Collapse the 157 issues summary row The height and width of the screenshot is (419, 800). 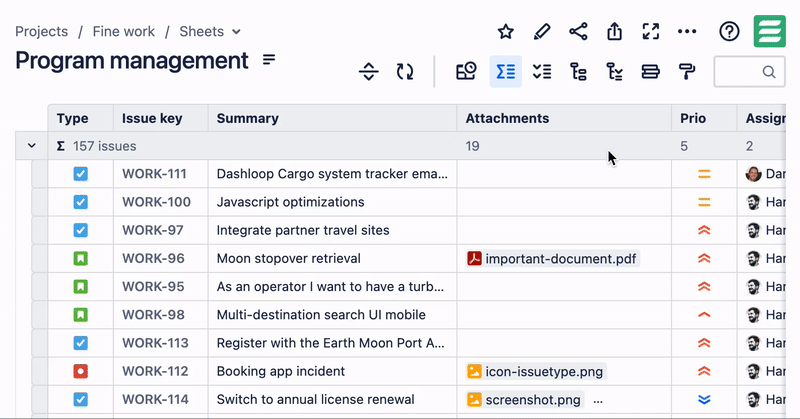(32, 146)
